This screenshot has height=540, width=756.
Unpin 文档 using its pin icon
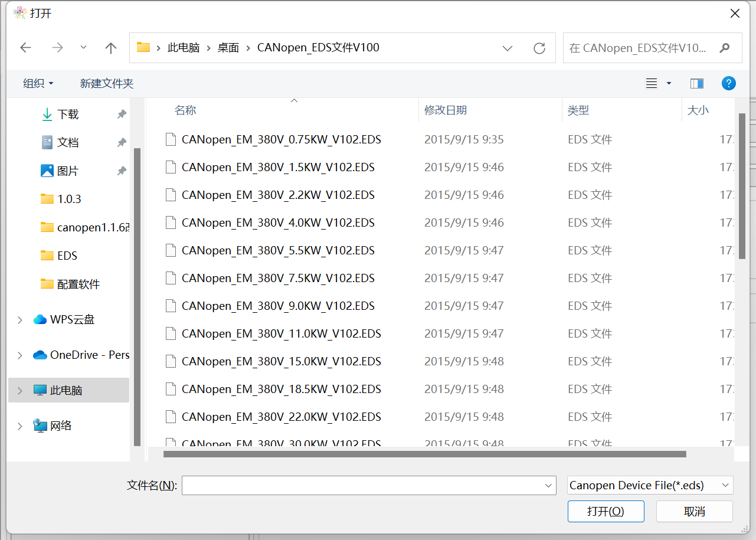point(122,142)
